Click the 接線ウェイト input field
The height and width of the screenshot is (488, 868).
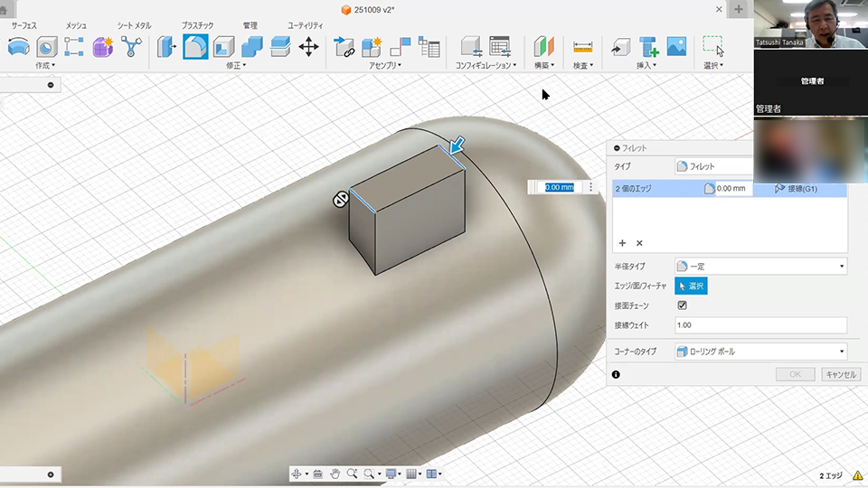point(759,325)
